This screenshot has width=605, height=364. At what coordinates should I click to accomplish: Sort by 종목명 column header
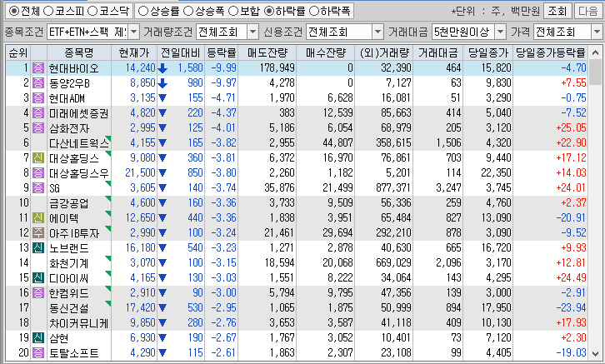coord(79,52)
